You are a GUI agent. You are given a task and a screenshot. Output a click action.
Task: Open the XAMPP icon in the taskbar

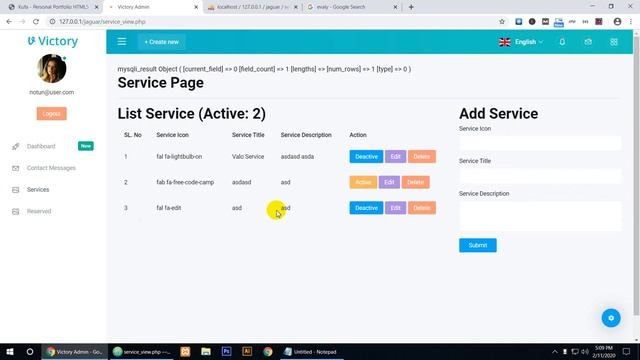click(185, 352)
